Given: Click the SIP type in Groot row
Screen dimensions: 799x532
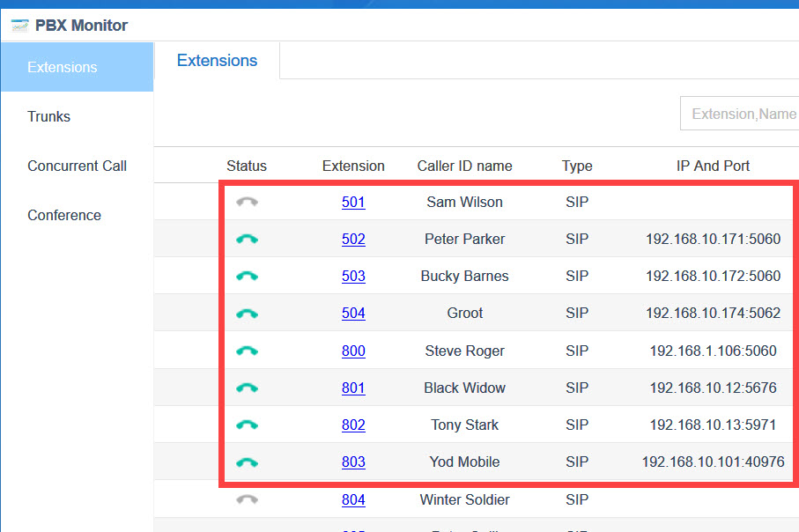Looking at the screenshot, I should coord(577,314).
